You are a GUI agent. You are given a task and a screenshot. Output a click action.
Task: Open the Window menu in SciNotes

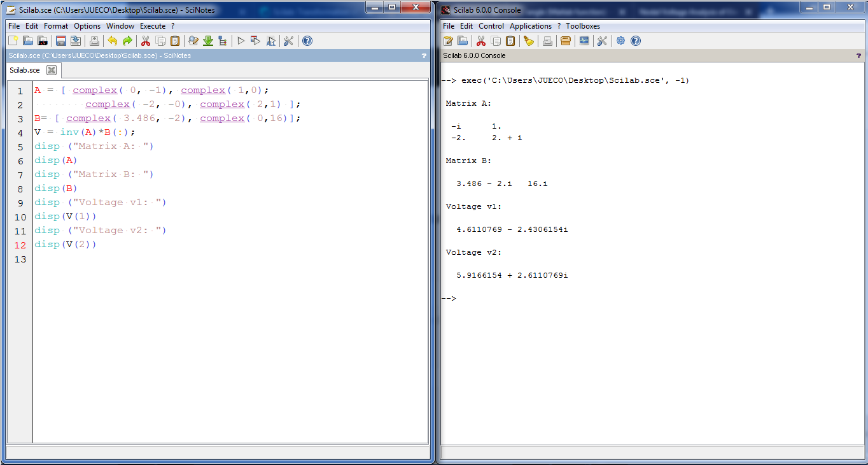tap(120, 26)
